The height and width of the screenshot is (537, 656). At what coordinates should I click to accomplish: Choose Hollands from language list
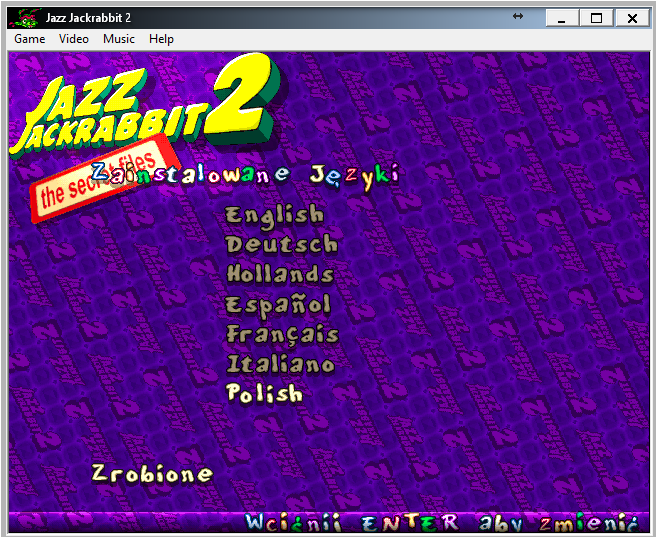tap(280, 274)
